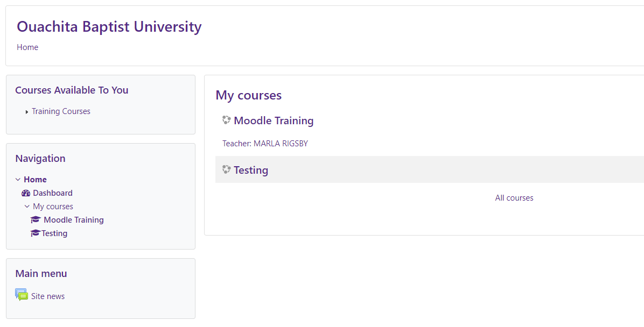Image resolution: width=644 pixels, height=327 pixels.
Task: Click the Moodle Training course icon in My courses
Action: pos(226,120)
